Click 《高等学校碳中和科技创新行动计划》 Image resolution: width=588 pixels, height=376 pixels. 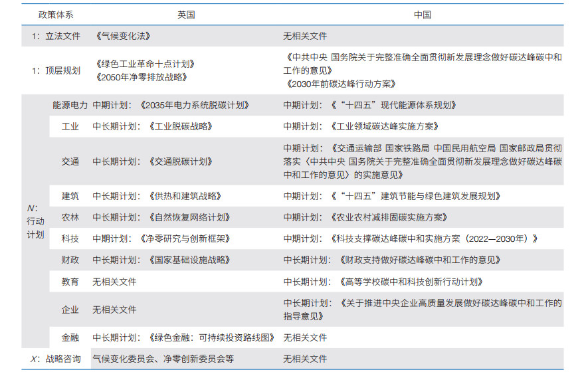[x=411, y=282]
